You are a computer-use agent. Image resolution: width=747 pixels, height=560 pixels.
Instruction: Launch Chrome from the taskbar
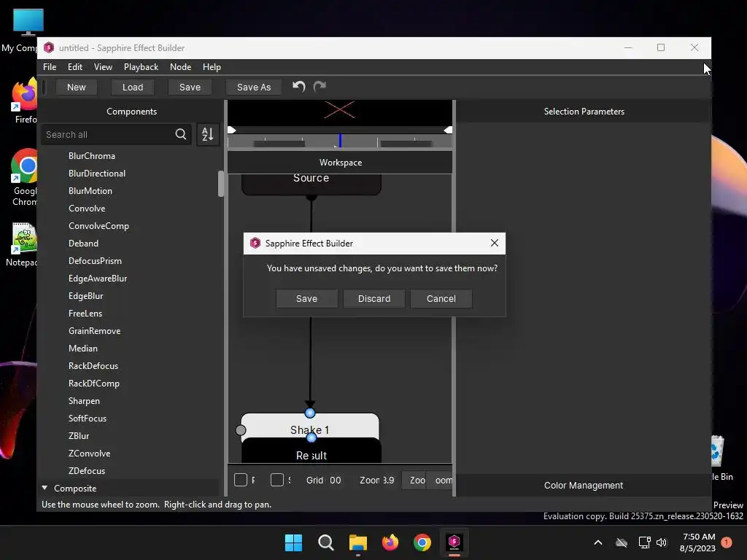(422, 542)
